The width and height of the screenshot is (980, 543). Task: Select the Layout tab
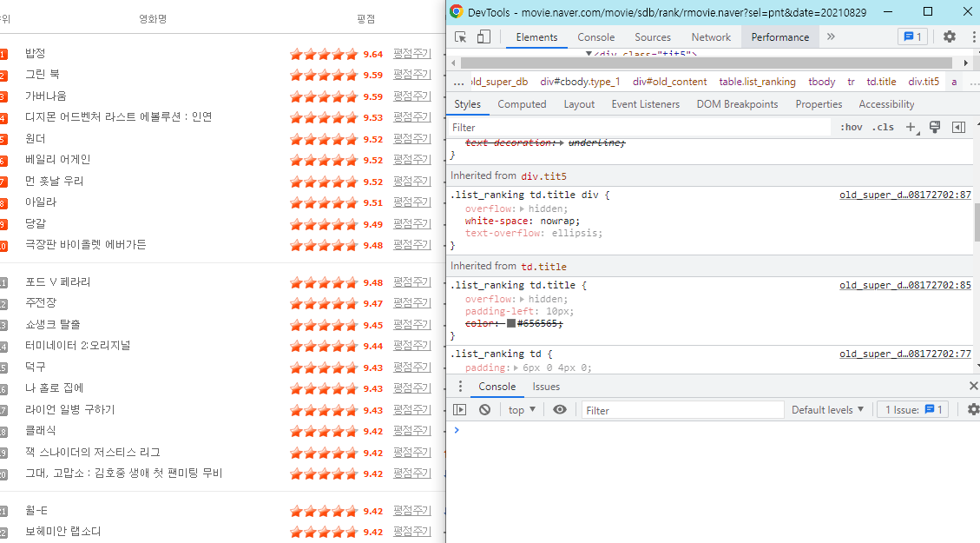point(579,104)
